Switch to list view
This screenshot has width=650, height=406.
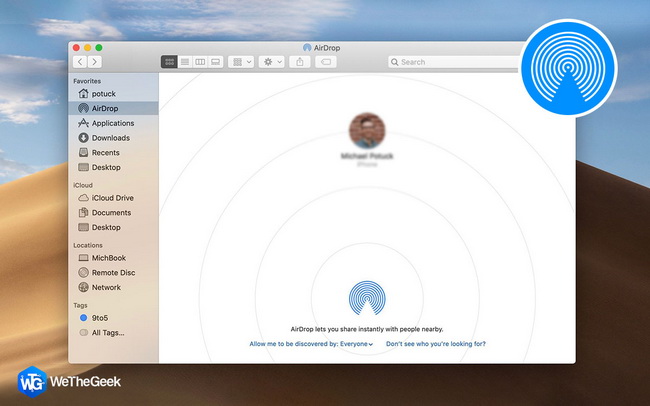(185, 62)
